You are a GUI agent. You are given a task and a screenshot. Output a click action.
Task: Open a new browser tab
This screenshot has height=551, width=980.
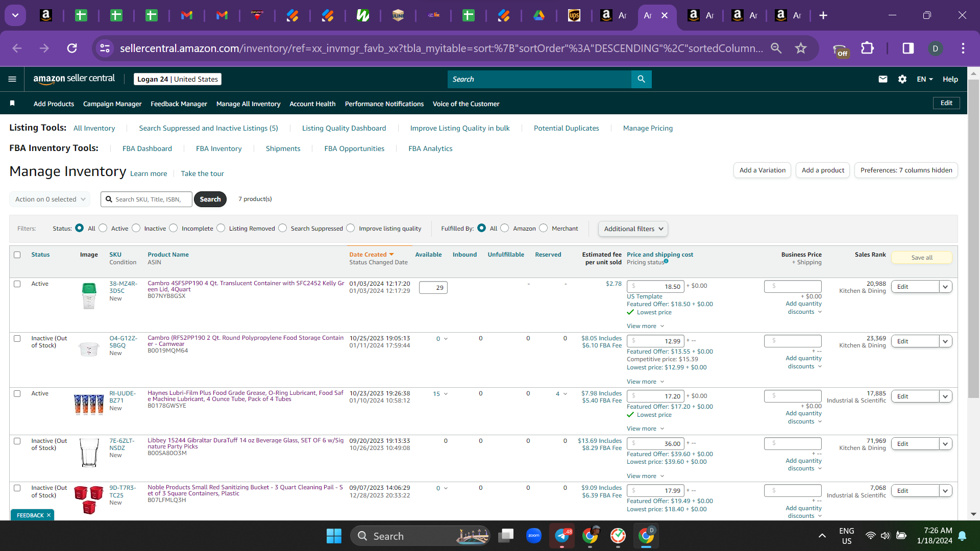(x=823, y=15)
